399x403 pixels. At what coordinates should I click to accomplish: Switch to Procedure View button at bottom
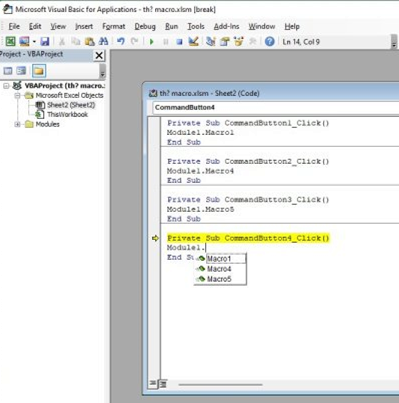point(153,384)
